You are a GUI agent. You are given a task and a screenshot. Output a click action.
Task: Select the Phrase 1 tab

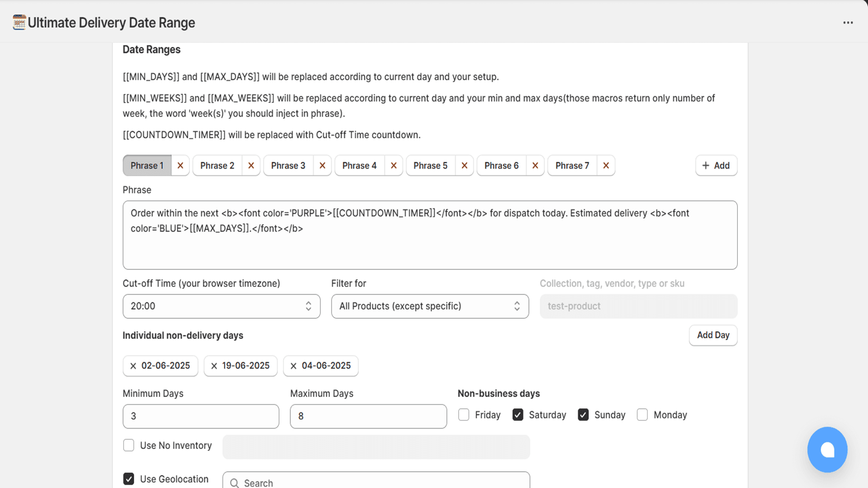[147, 165]
